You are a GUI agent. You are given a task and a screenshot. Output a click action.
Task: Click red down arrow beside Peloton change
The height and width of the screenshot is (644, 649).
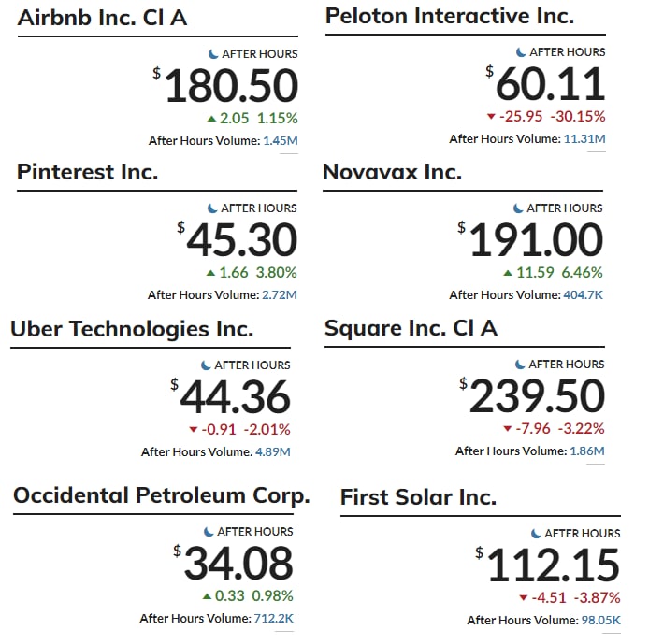[x=491, y=117]
